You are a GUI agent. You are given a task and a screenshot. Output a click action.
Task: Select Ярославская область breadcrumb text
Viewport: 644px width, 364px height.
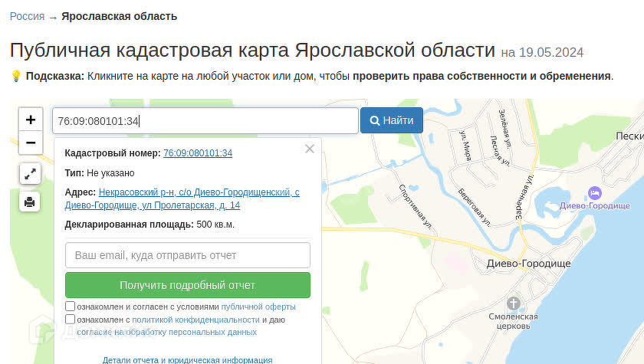(x=119, y=16)
